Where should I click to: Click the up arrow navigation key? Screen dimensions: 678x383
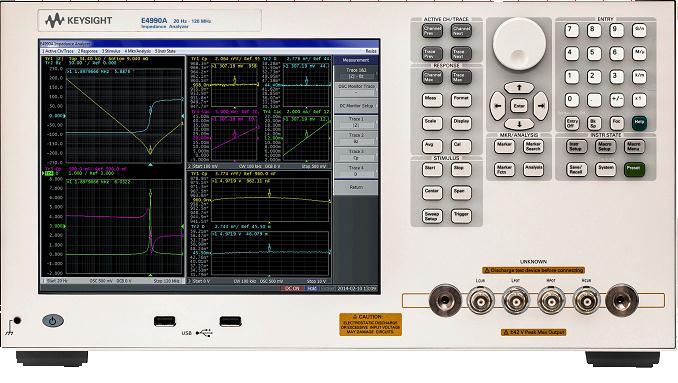coord(519,88)
